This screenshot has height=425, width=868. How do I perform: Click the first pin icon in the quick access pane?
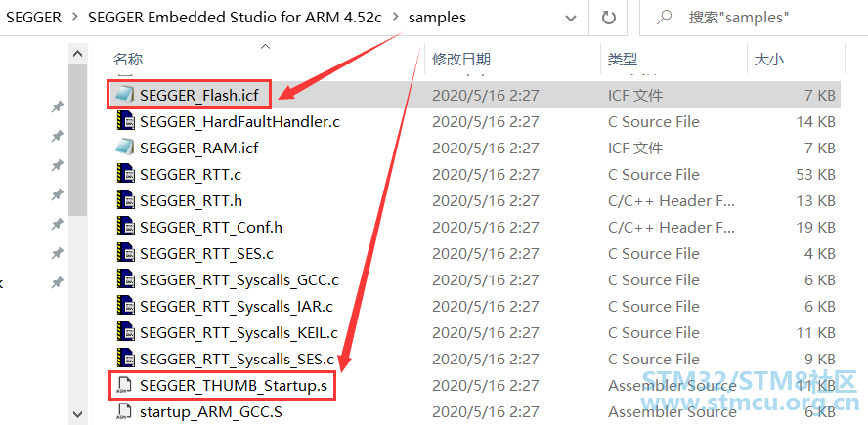pyautogui.click(x=57, y=106)
